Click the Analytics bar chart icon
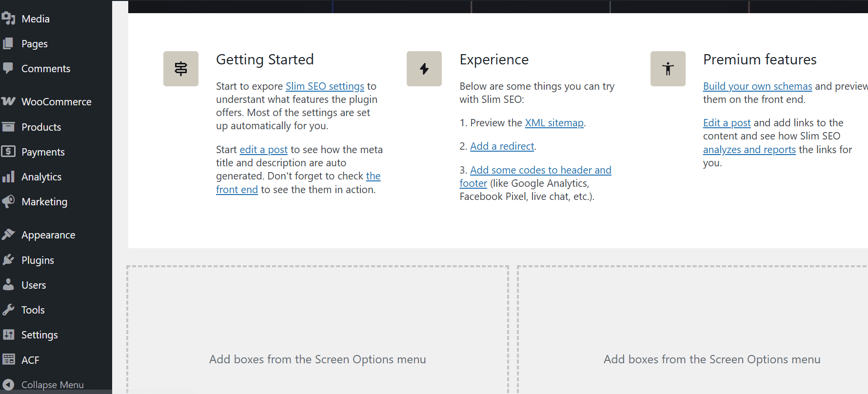The height and width of the screenshot is (394, 868). pyautogui.click(x=8, y=177)
